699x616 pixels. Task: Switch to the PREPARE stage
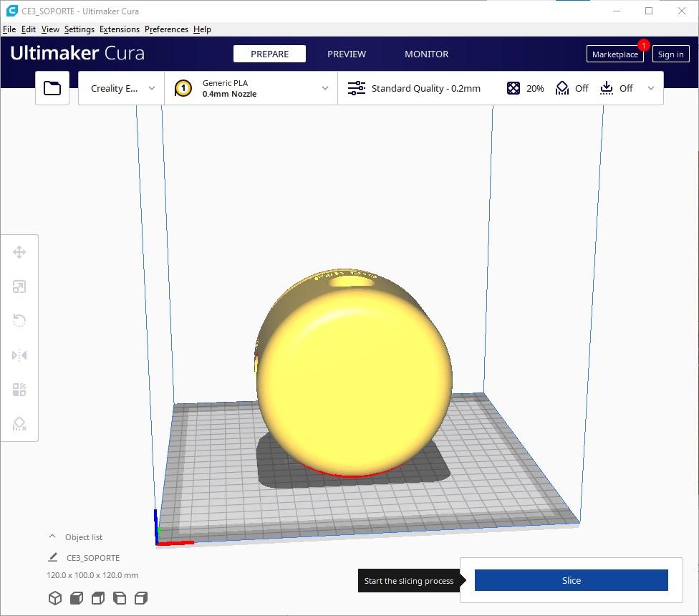click(x=270, y=54)
